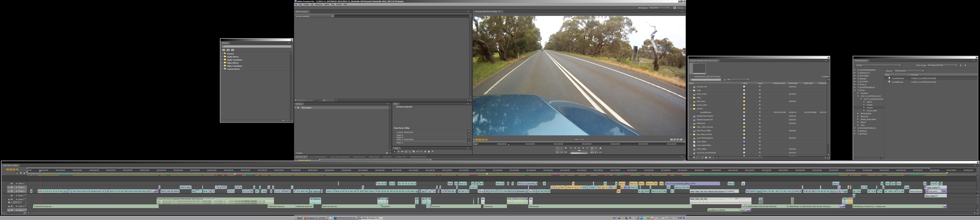Click Step Forward in Program monitor
The height and width of the screenshot is (220, 980).
point(583,148)
